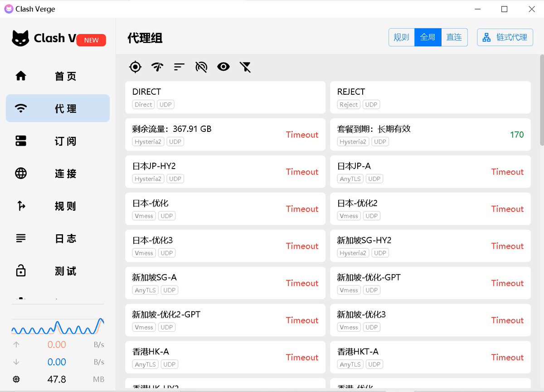Open 链式代理 chain proxy
This screenshot has height=392, width=544.
[505, 37]
